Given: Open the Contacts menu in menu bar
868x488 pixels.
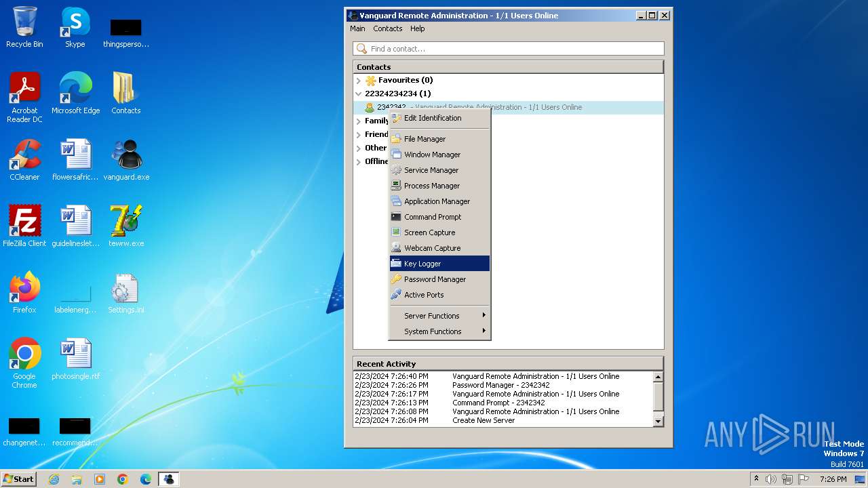Looking at the screenshot, I should tap(388, 28).
